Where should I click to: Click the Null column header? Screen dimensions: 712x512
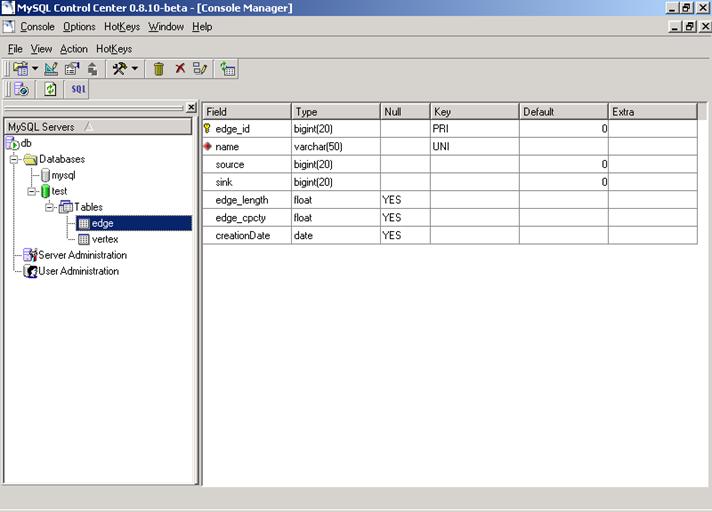click(405, 112)
